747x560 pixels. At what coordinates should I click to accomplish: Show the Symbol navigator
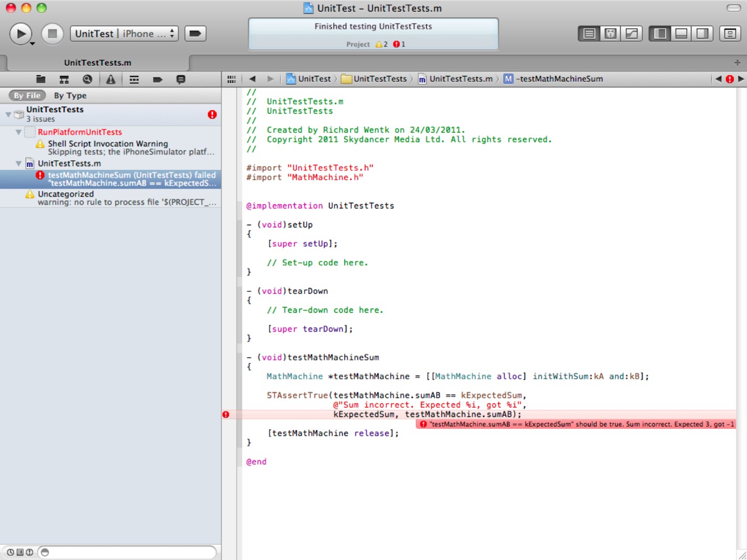click(64, 79)
